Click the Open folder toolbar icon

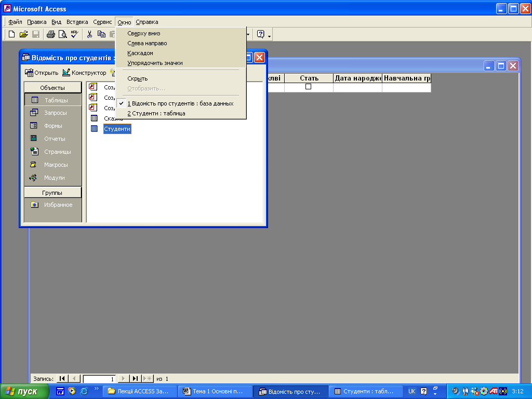(23, 34)
